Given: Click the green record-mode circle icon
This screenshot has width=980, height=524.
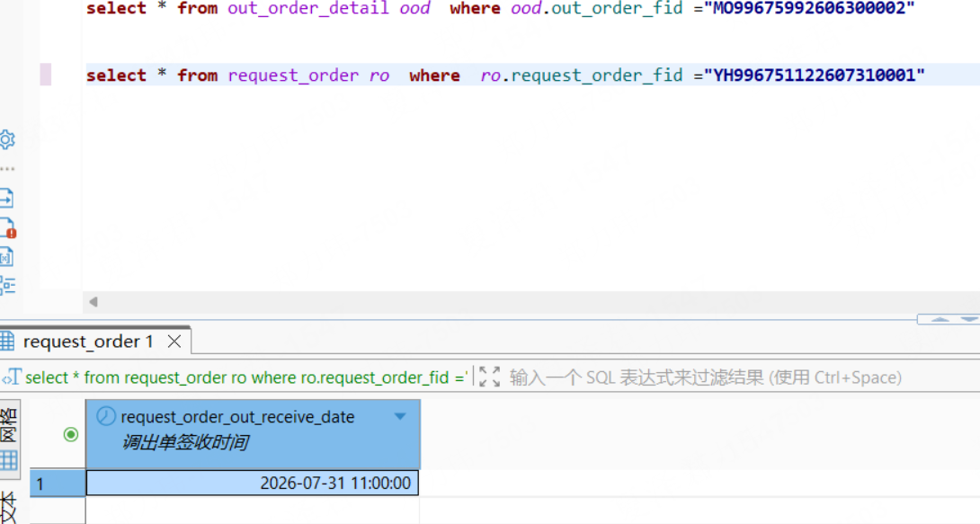Looking at the screenshot, I should [x=71, y=434].
